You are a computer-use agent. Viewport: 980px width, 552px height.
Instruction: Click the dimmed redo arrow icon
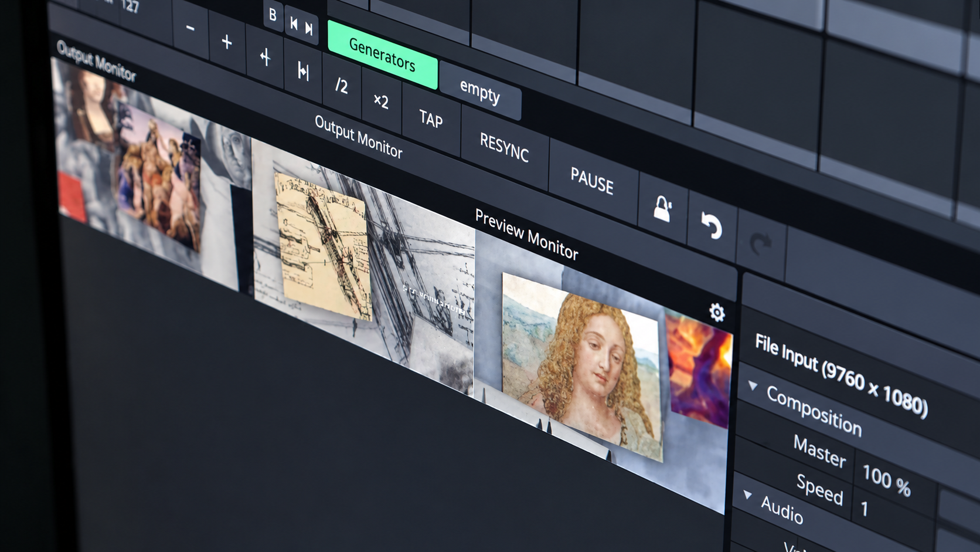(x=760, y=243)
